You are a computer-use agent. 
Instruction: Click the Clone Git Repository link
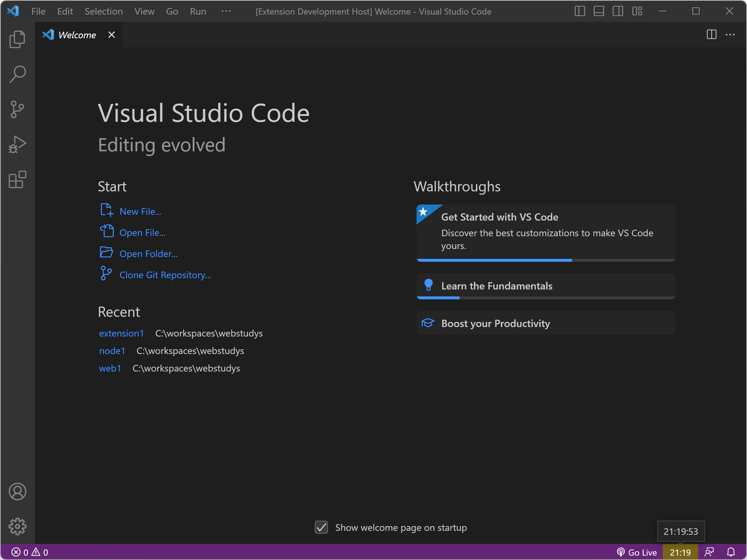tap(165, 275)
